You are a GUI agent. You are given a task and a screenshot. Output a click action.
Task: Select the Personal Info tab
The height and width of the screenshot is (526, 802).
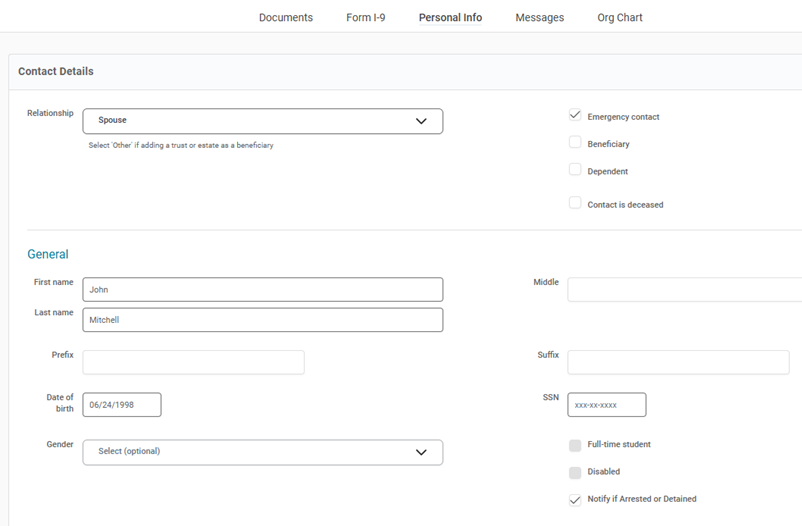(450, 17)
